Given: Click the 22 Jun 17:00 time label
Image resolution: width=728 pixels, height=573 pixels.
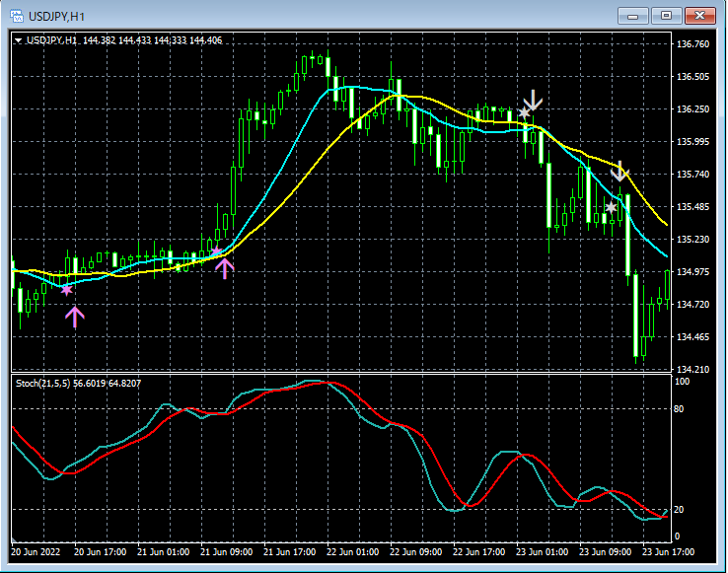Looking at the screenshot, I should [478, 552].
